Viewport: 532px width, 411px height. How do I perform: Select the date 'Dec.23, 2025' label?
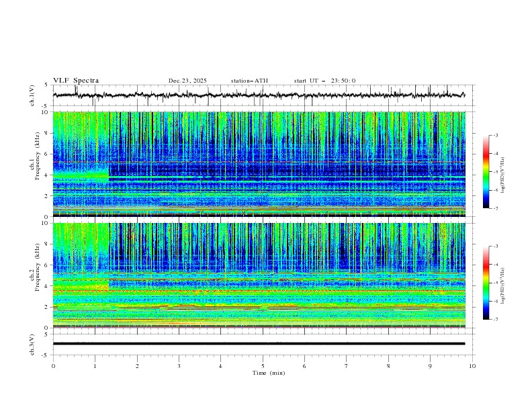tap(187, 81)
